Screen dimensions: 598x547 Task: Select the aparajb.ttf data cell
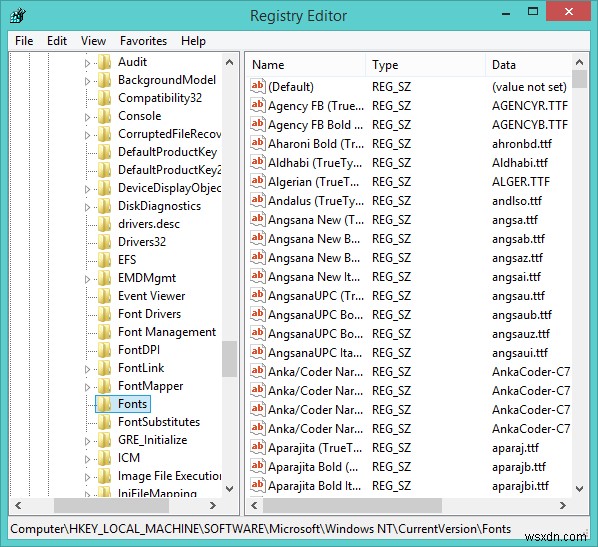click(519, 467)
